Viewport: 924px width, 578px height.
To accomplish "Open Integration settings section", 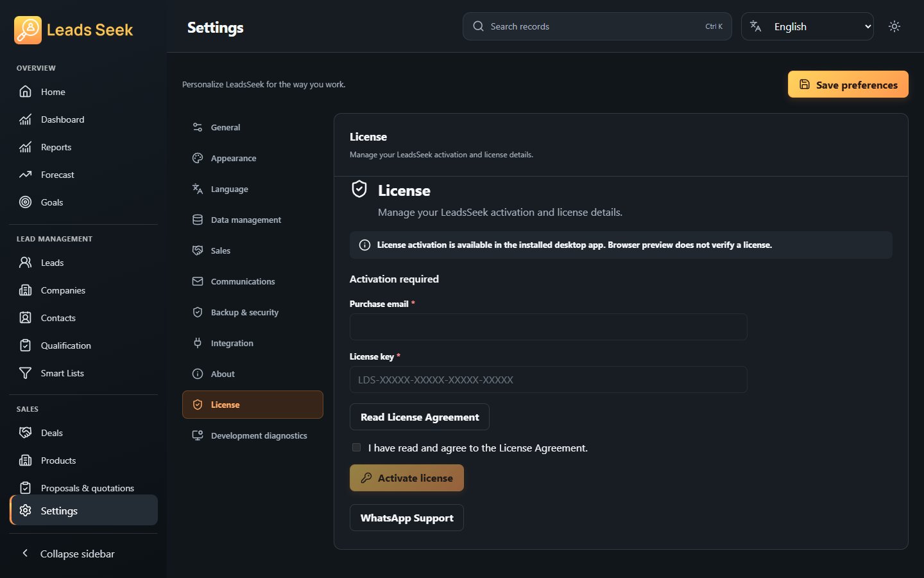I will 253,343.
